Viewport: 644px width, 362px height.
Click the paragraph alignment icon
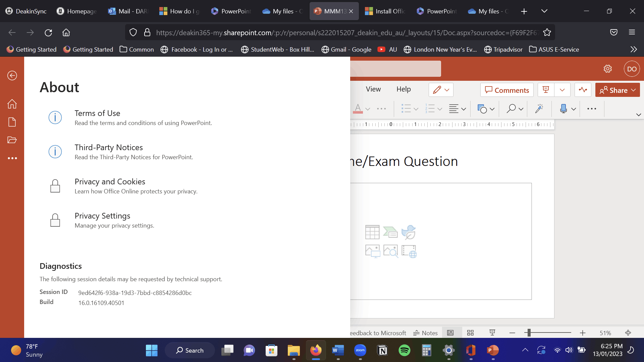(454, 109)
